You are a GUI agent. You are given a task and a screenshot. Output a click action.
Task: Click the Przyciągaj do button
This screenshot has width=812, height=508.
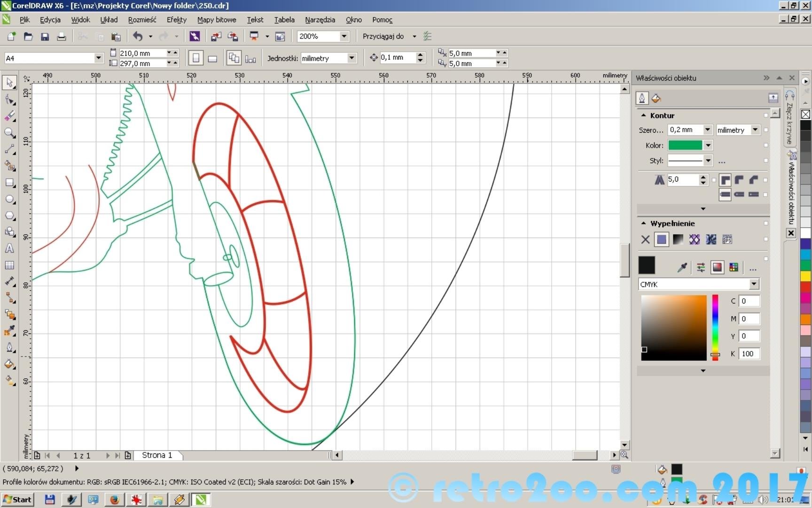pos(383,36)
